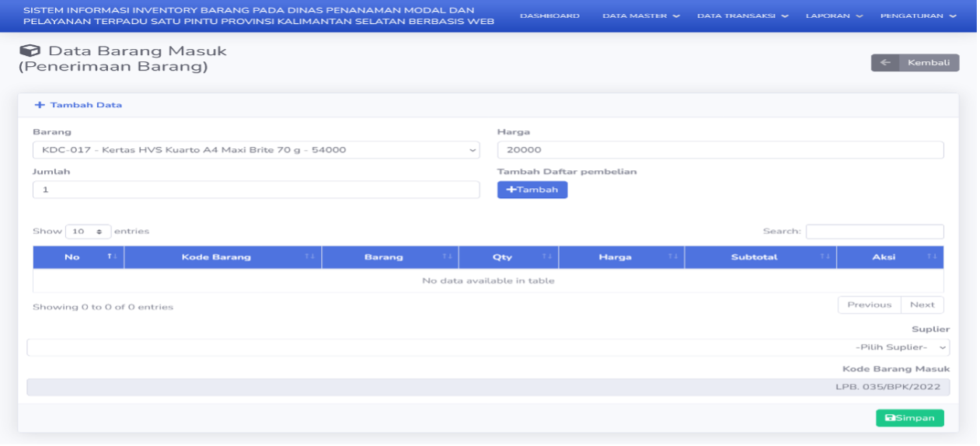Sort table by Barang column header
980x446 pixels.
[x=390, y=257]
